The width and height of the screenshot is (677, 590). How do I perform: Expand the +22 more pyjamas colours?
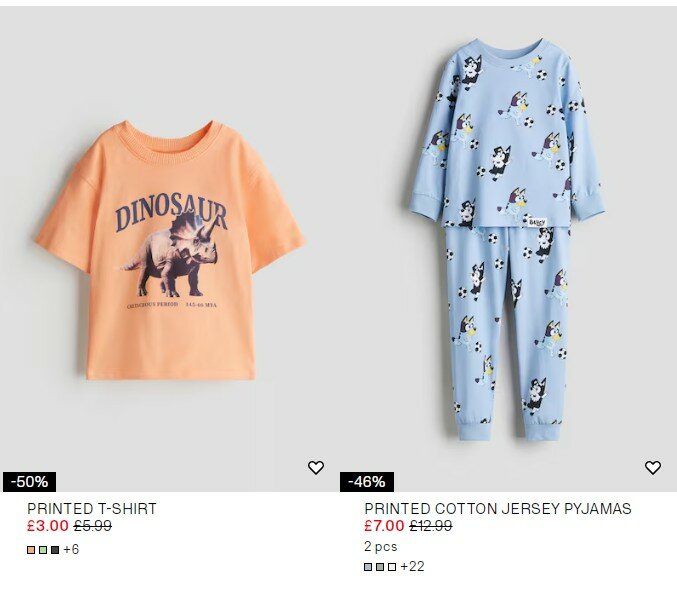(412, 567)
